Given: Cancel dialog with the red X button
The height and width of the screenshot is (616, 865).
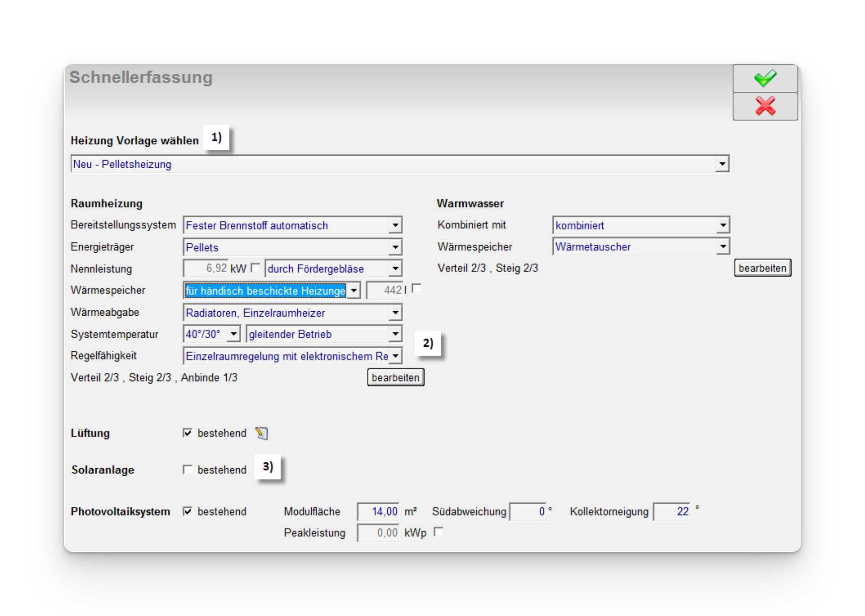Looking at the screenshot, I should pyautogui.click(x=765, y=107).
